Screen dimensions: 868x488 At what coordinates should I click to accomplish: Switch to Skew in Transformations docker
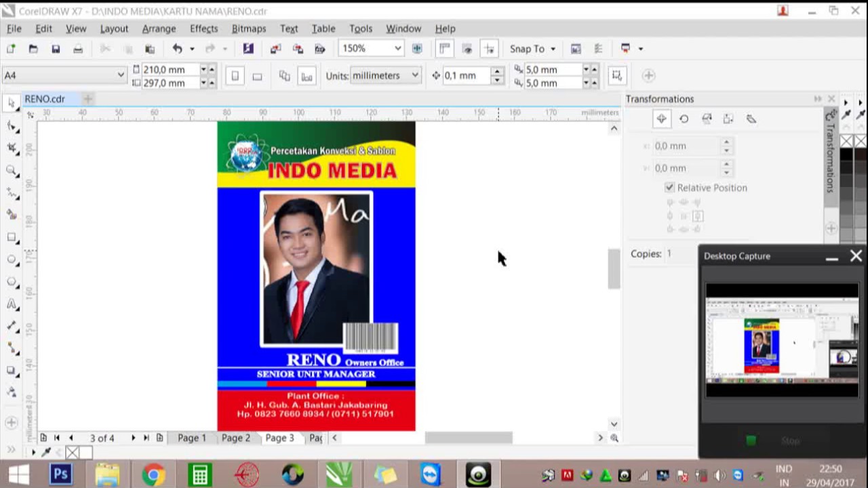pyautogui.click(x=751, y=119)
